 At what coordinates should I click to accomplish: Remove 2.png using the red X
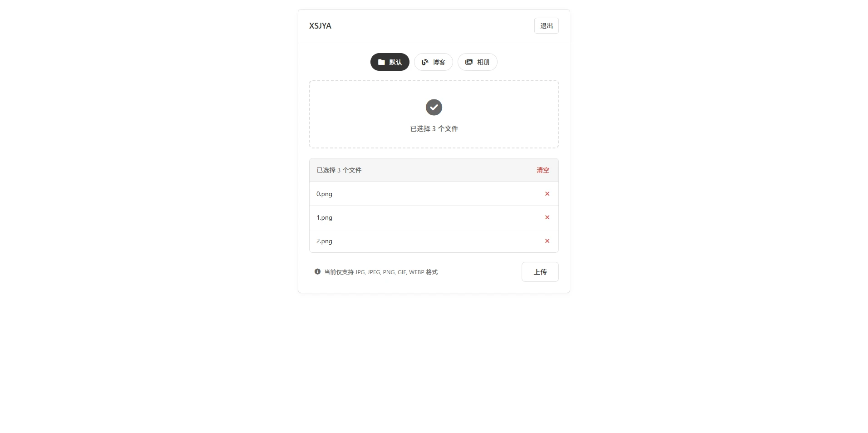pos(547,241)
